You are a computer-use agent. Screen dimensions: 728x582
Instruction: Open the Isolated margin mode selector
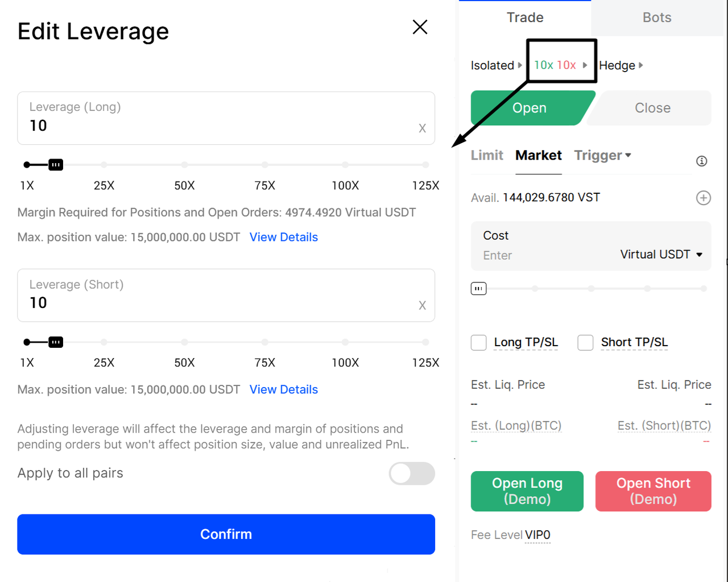[x=496, y=65]
